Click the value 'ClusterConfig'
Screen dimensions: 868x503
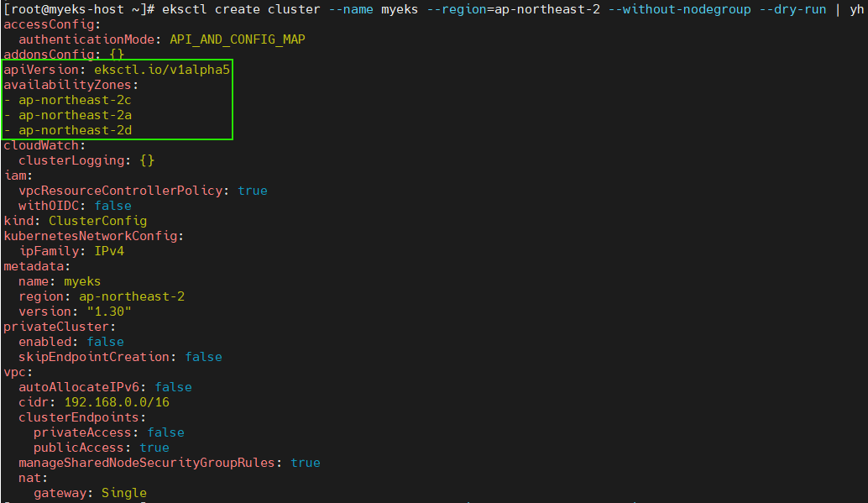point(97,221)
